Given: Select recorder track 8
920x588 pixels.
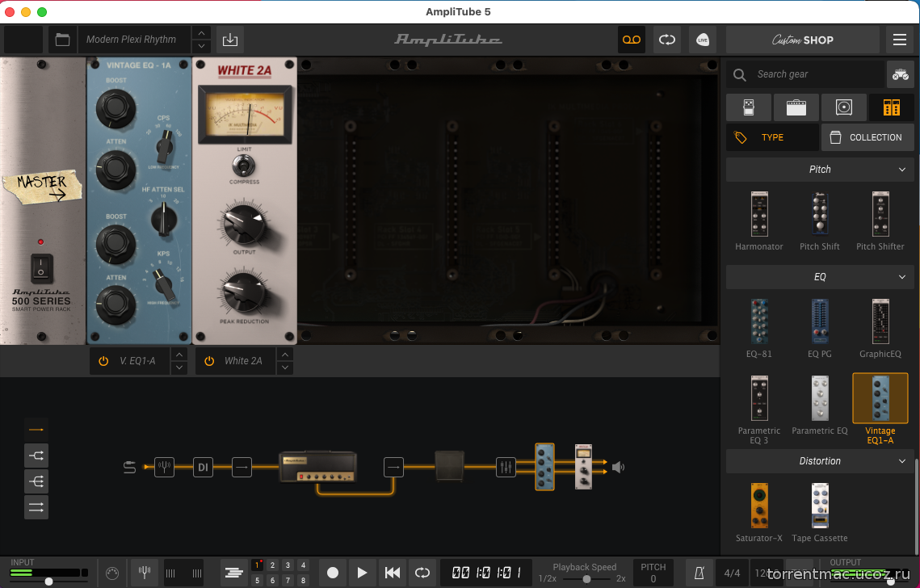Looking at the screenshot, I should (303, 581).
